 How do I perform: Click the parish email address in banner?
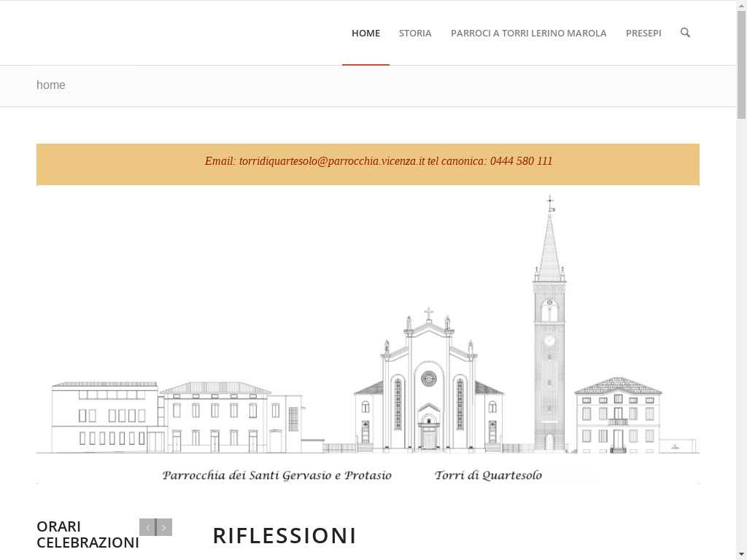pos(331,161)
